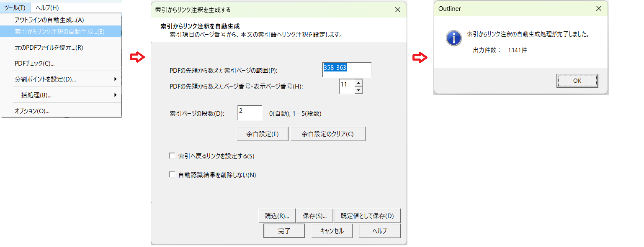Expand 分割ポイントを設定 submenu arrow

click(115, 79)
